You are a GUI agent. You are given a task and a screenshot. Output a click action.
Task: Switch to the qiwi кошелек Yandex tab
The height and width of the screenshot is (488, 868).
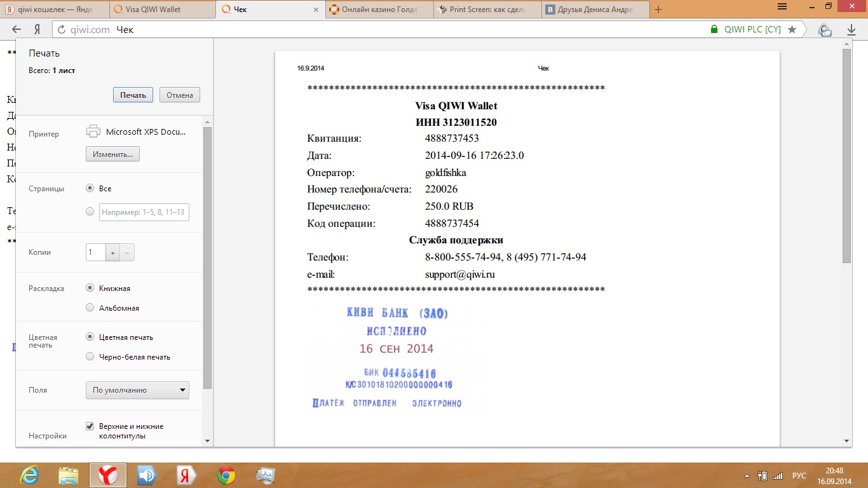click(54, 10)
